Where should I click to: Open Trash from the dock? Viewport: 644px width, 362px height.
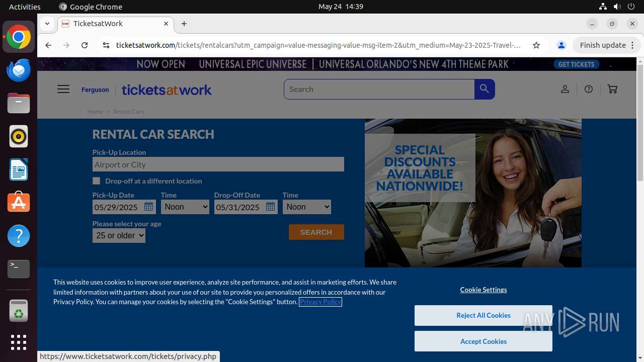19,311
